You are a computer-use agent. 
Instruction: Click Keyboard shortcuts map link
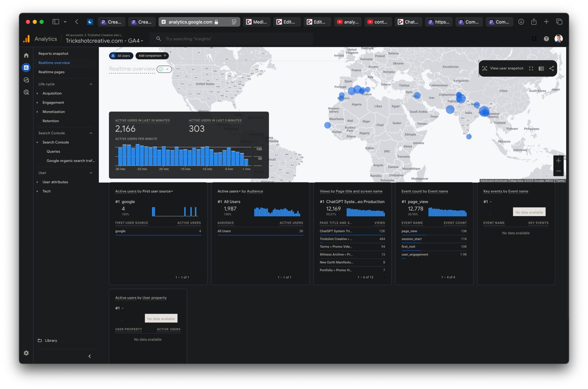494,181
